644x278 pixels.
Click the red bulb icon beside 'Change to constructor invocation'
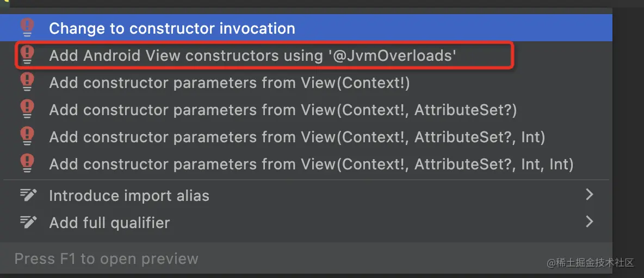27,28
